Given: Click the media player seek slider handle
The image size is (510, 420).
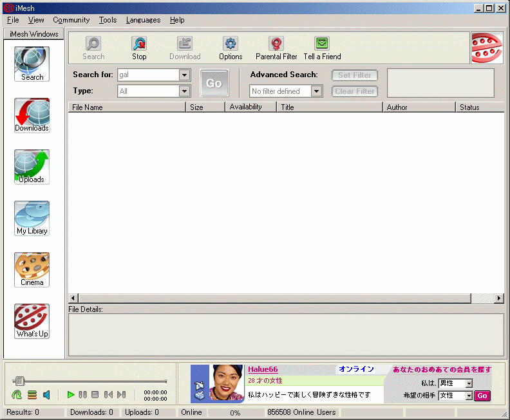Looking at the screenshot, I should 19,381.
